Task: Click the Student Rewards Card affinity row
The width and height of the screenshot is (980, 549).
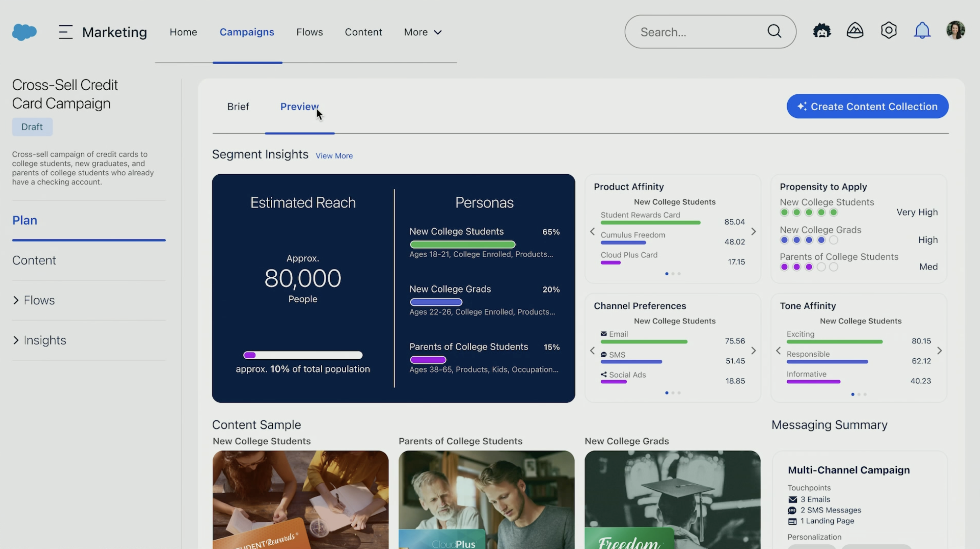Action: tap(673, 218)
